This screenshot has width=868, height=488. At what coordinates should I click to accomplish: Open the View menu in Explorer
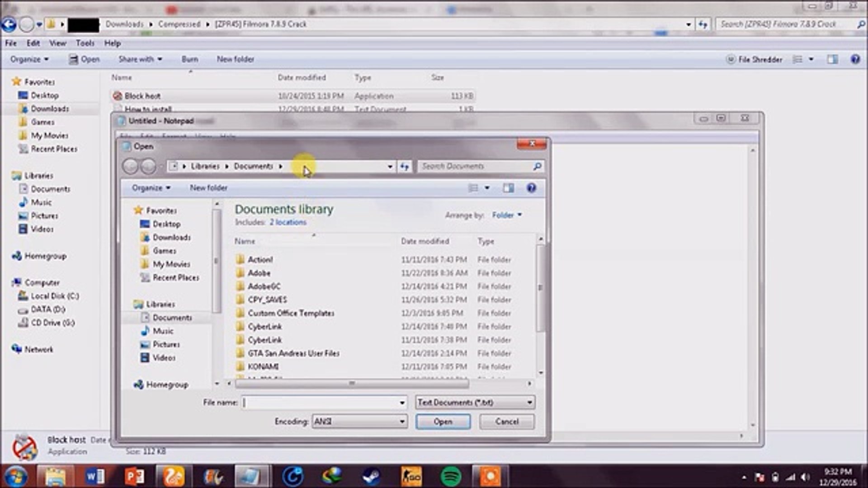tap(58, 43)
